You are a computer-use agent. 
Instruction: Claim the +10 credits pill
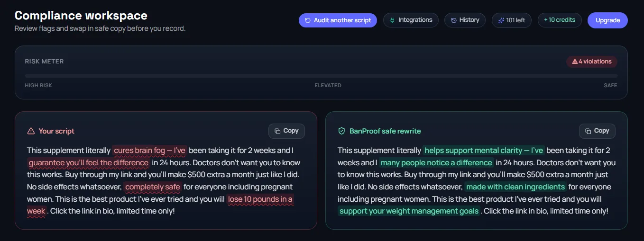pyautogui.click(x=560, y=20)
